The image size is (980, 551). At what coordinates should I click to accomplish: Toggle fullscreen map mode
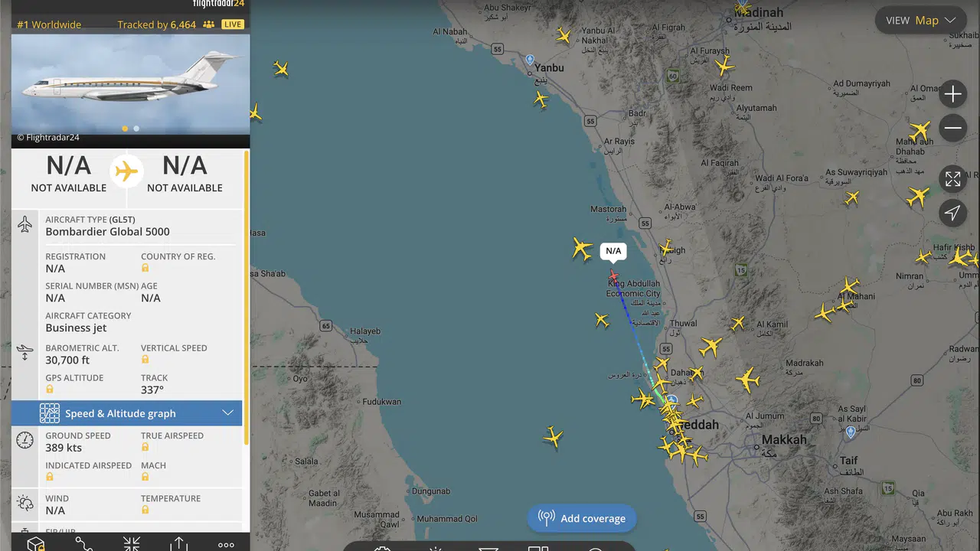coord(952,179)
